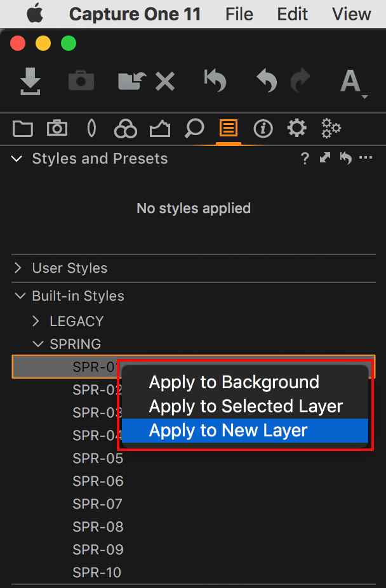Select the SPR-10 style
This screenshot has width=386, height=588.
97,573
